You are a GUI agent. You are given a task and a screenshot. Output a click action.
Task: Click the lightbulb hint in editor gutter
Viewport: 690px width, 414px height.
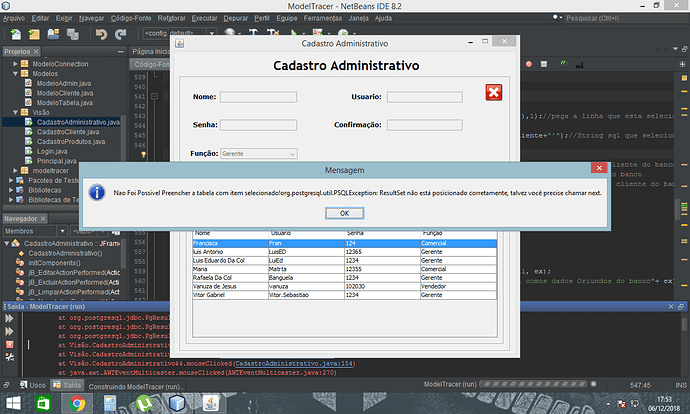coord(143,154)
